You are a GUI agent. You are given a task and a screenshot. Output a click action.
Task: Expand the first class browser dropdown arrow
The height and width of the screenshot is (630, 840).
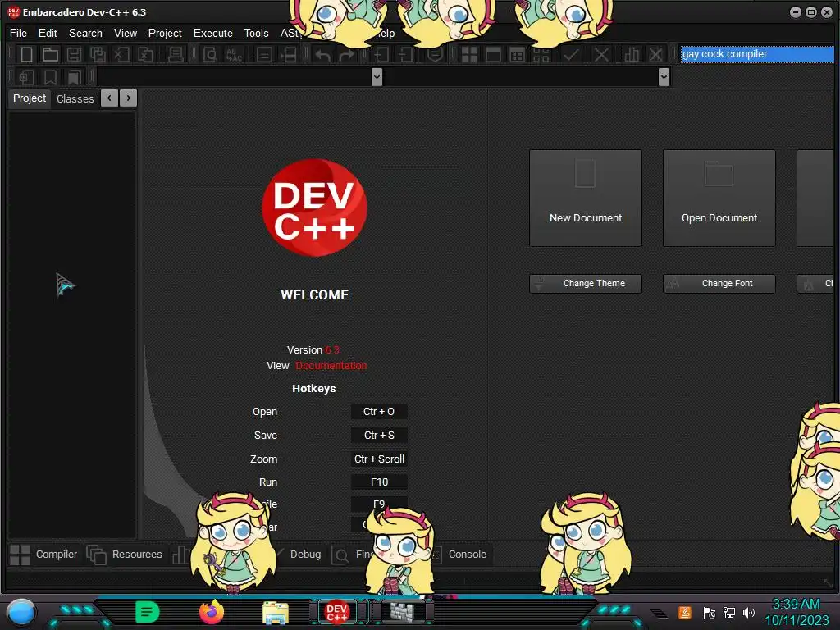pyautogui.click(x=377, y=77)
